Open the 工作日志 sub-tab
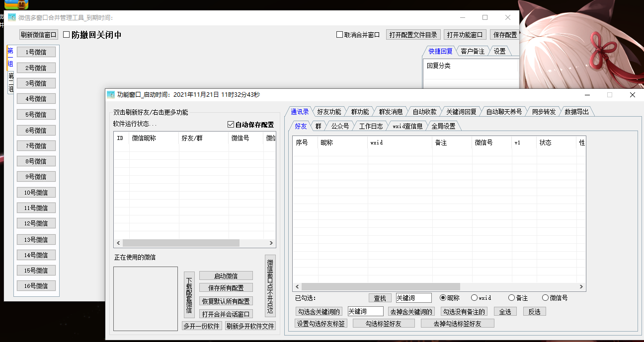Image resolution: width=644 pixels, height=342 pixels. [371, 126]
